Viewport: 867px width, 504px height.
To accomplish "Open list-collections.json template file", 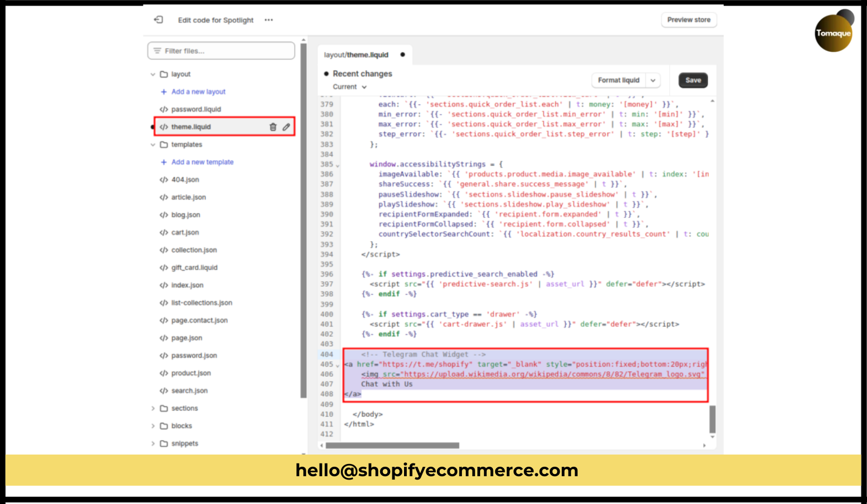I will (202, 303).
